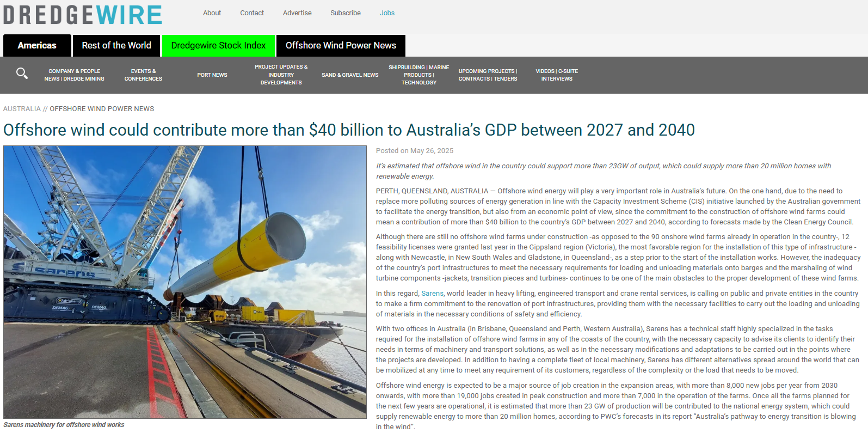The width and height of the screenshot is (868, 433).
Task: Switch to Rest of the World tab
Action: pos(116,46)
